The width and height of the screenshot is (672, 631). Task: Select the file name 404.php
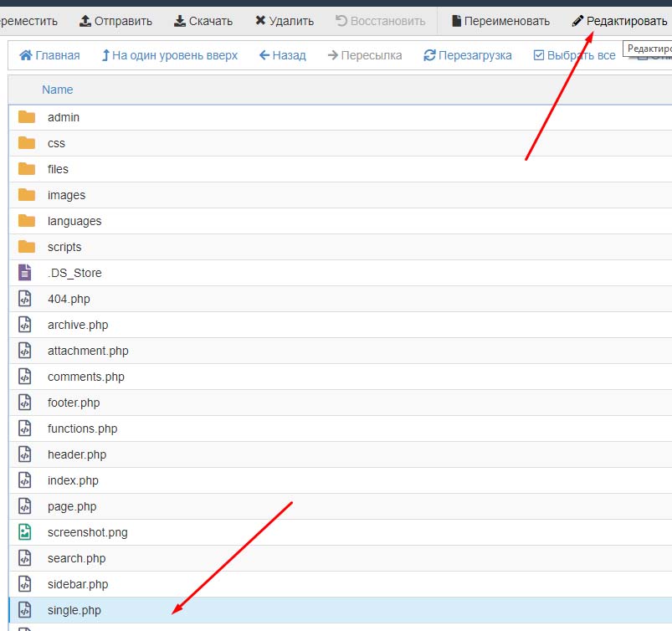pos(69,300)
